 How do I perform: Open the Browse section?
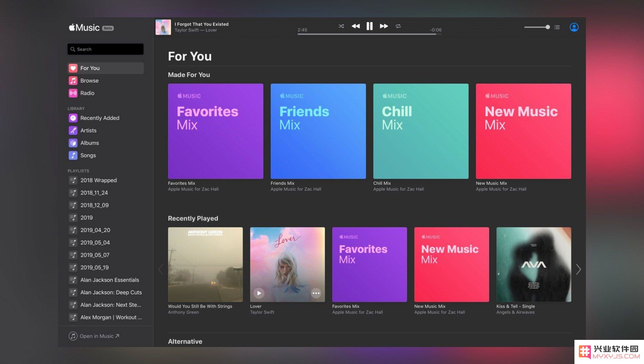coord(106,80)
